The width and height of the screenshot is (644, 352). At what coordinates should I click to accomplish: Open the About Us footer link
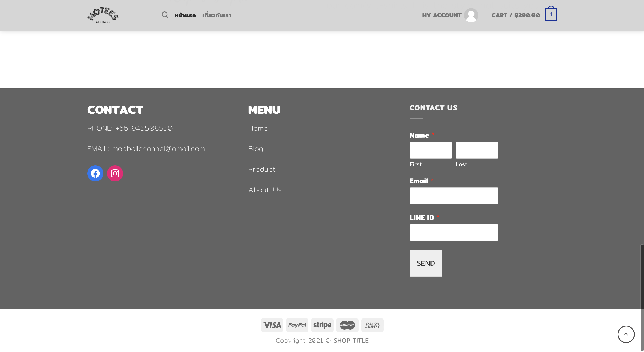265,190
